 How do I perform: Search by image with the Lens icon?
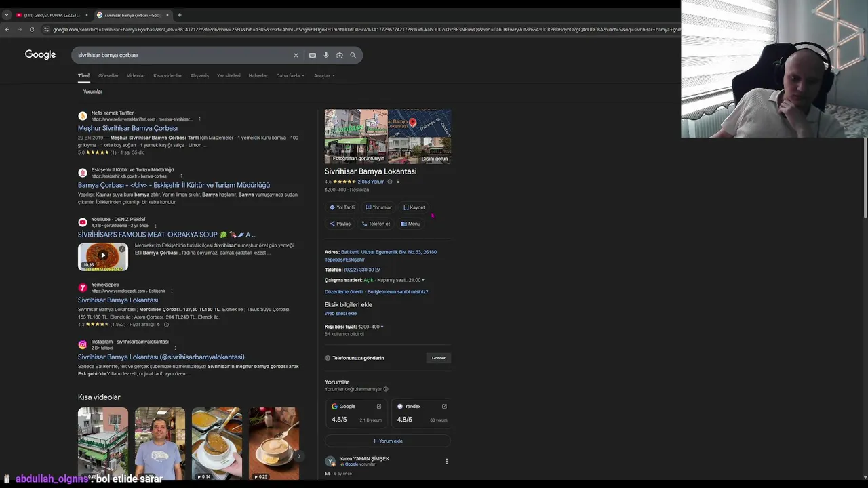coord(340,55)
